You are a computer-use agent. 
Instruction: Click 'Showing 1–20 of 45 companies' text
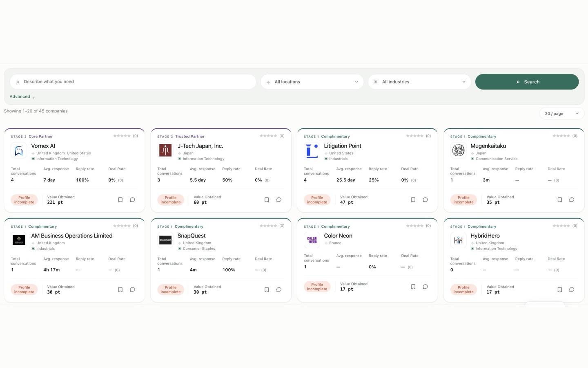tap(36, 111)
